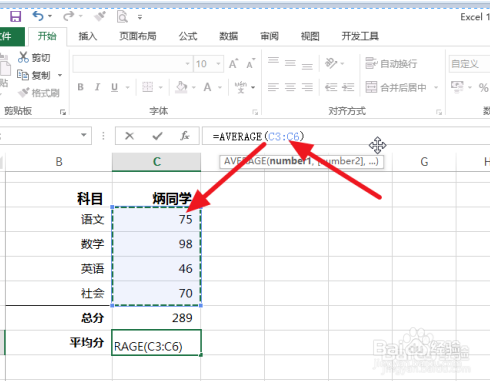Screen dimensions: 490x381
Task: Select the column C header
Action: (157, 162)
